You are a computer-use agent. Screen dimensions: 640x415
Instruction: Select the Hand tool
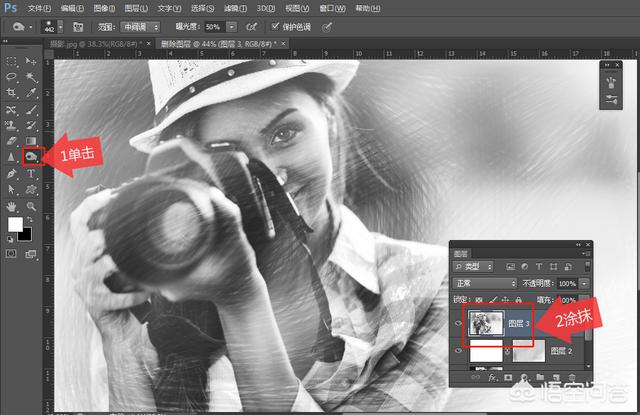pos(13,205)
